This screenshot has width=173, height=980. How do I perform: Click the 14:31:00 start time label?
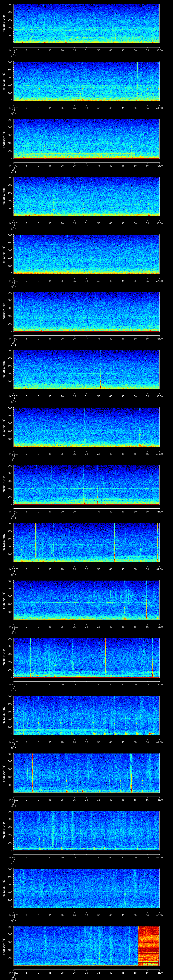click(13, 166)
